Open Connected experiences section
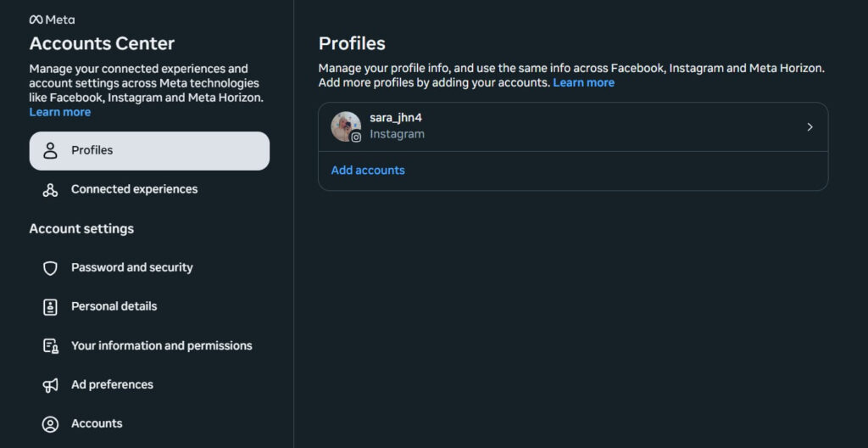Viewport: 868px width, 448px height. pos(149,189)
